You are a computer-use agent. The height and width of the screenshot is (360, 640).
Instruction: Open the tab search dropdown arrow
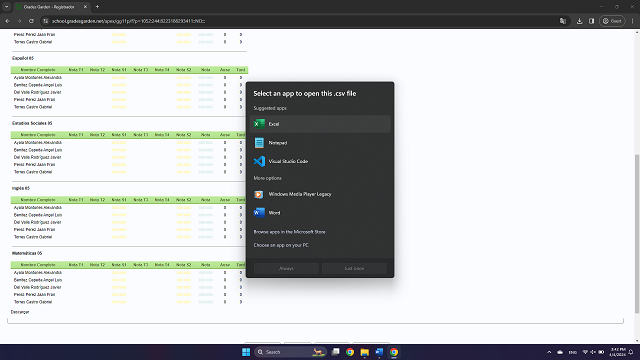pos(7,7)
